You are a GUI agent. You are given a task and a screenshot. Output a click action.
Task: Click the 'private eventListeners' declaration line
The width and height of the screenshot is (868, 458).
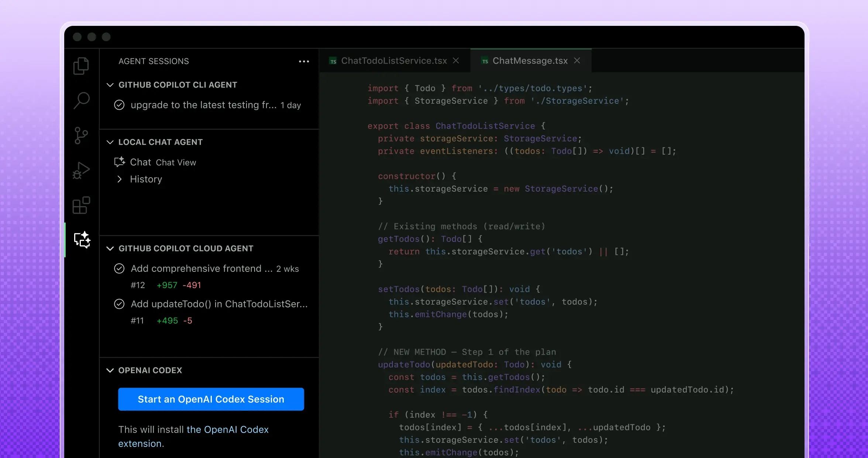pyautogui.click(x=527, y=151)
